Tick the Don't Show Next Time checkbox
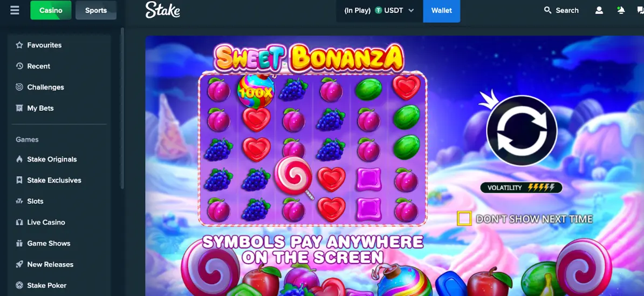The image size is (644, 296). pos(464,219)
